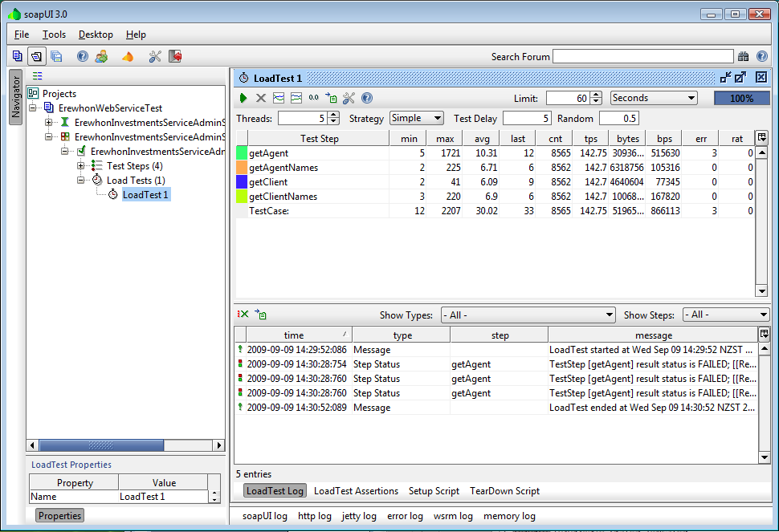Focus the Search Forum input field
Screen dimensions: 779x532
tap(642, 57)
